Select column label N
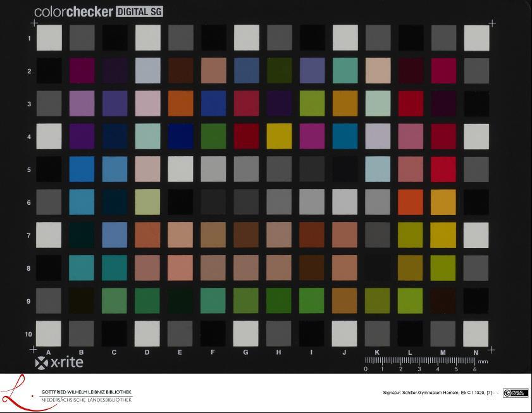532x413 pixels. (x=476, y=352)
